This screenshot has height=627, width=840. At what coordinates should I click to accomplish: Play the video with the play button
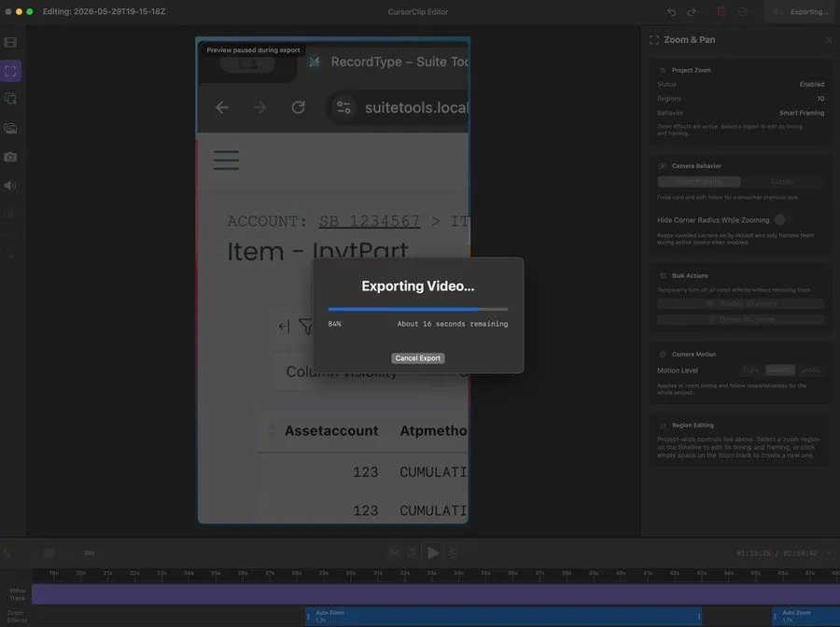(433, 553)
